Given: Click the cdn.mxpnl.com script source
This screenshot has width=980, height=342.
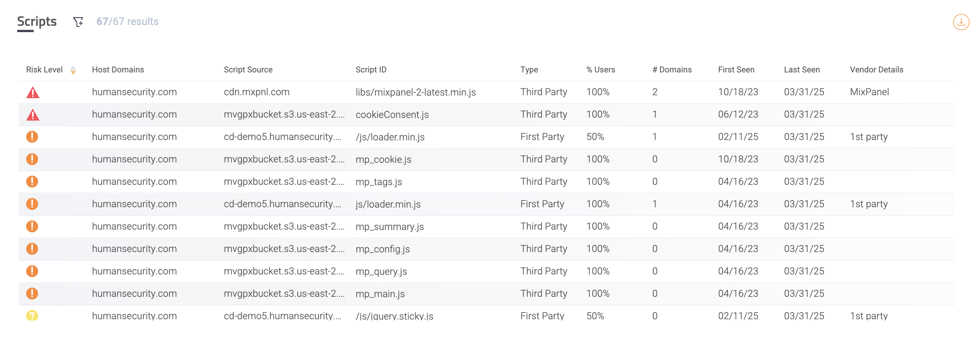Looking at the screenshot, I should [x=257, y=92].
